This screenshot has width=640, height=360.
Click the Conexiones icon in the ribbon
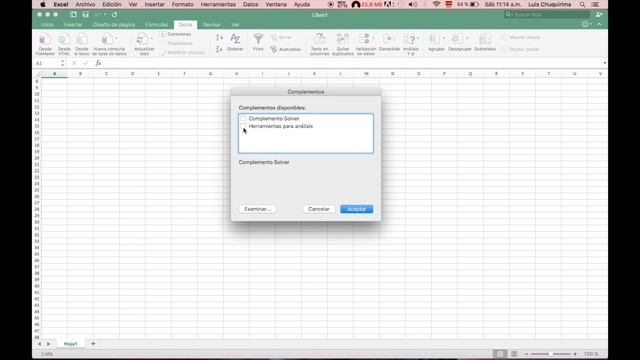pyautogui.click(x=163, y=34)
